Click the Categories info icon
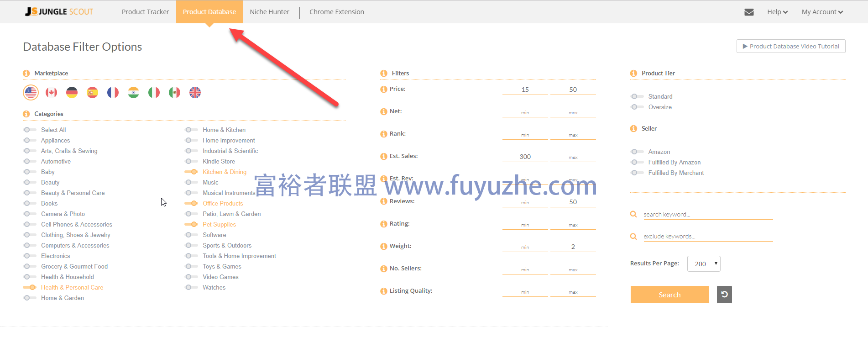868x343 pixels. [x=26, y=114]
